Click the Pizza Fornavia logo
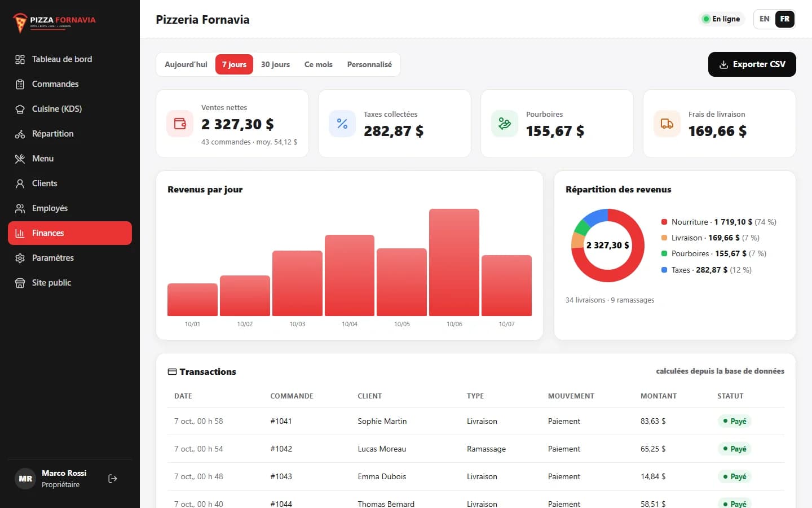812x508 pixels. [55, 22]
